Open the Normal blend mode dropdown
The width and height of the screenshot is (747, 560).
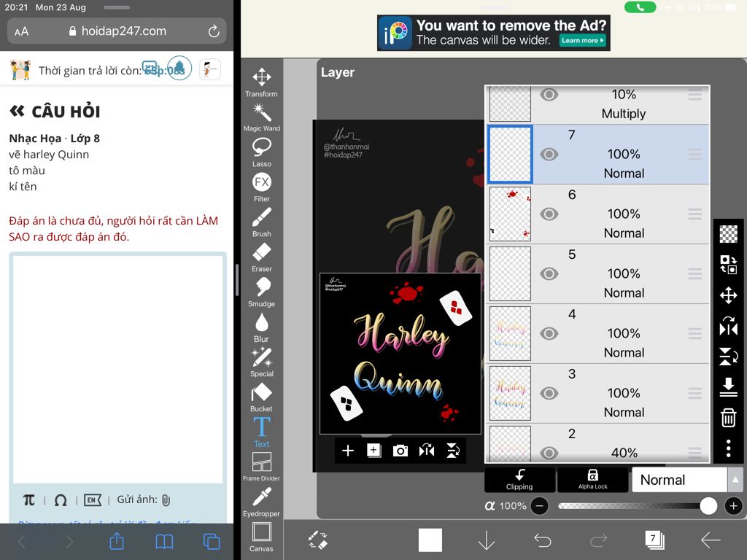click(680, 480)
